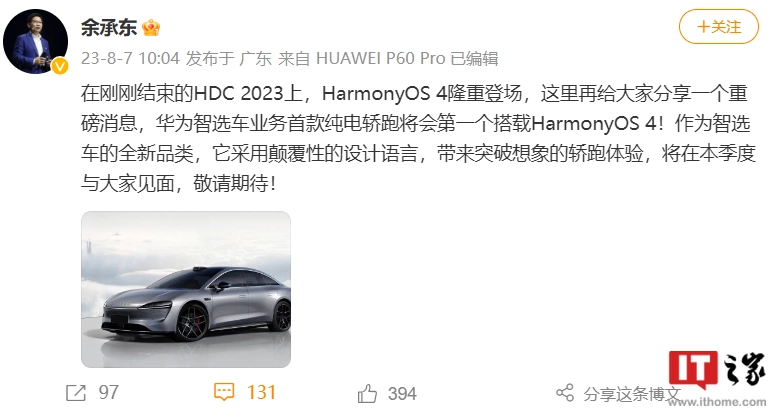Open comments via the speech bubble icon
This screenshot has width=778, height=418.
(224, 392)
